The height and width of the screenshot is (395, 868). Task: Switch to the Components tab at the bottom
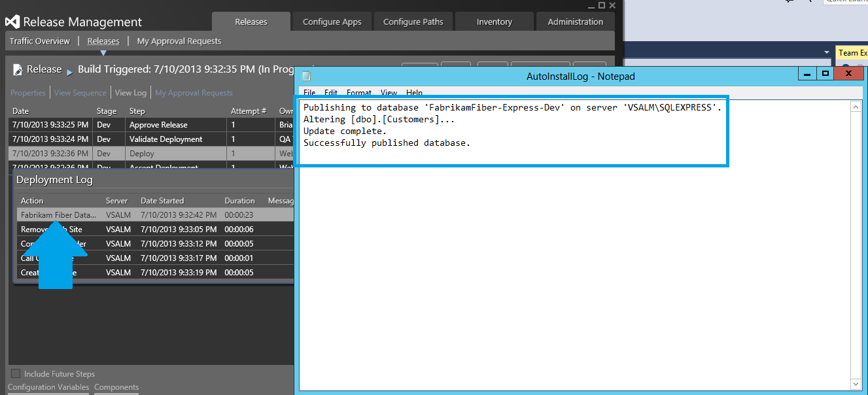coord(116,387)
